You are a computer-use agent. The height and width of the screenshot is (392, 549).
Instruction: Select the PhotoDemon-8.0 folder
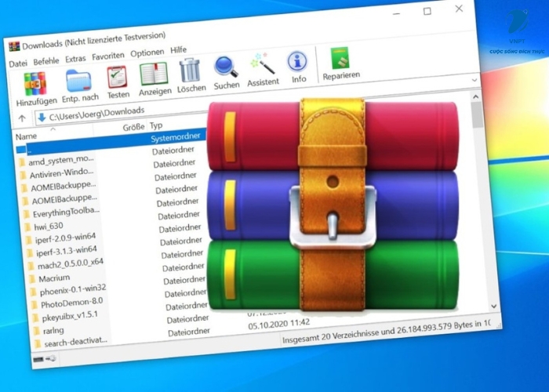tap(72, 303)
